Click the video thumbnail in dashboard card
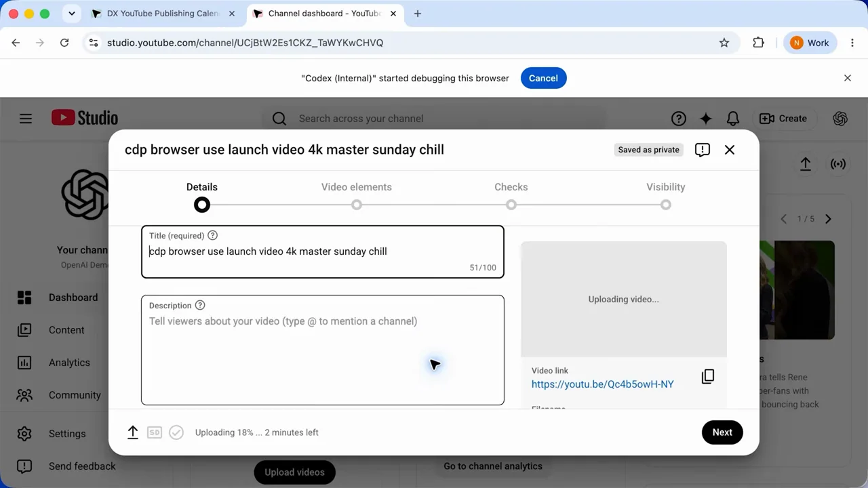 point(797,290)
